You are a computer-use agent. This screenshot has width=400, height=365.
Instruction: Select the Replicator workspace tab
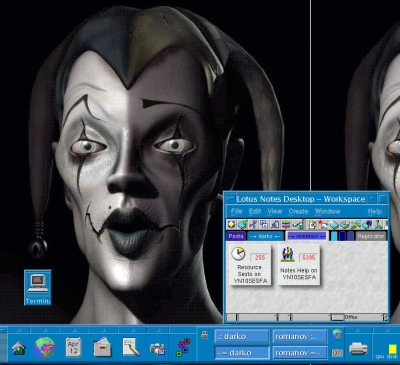pos(371,236)
